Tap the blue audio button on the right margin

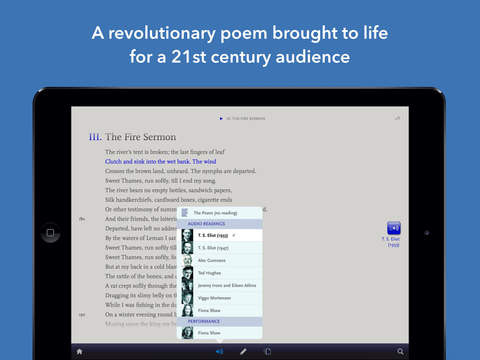394,228
